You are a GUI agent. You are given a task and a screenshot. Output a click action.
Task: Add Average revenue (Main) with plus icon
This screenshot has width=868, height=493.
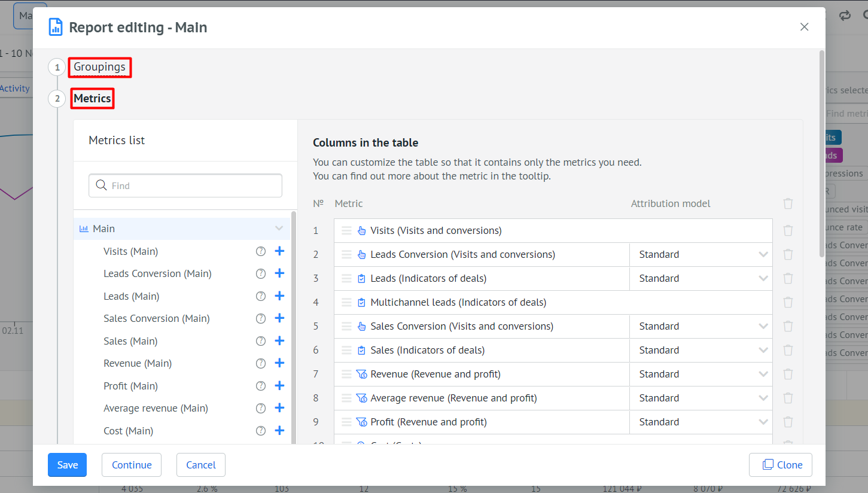(279, 408)
